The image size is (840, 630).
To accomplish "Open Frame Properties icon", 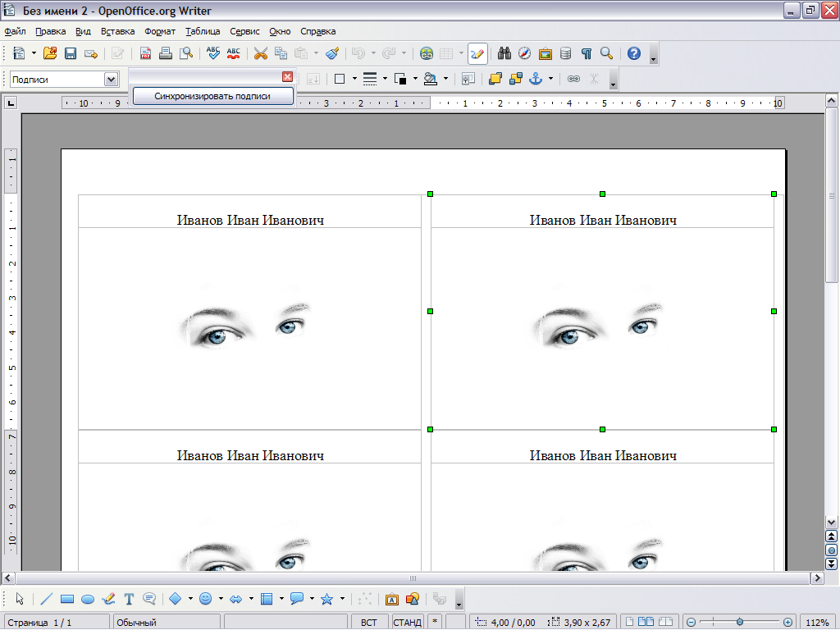I will pos(468,80).
